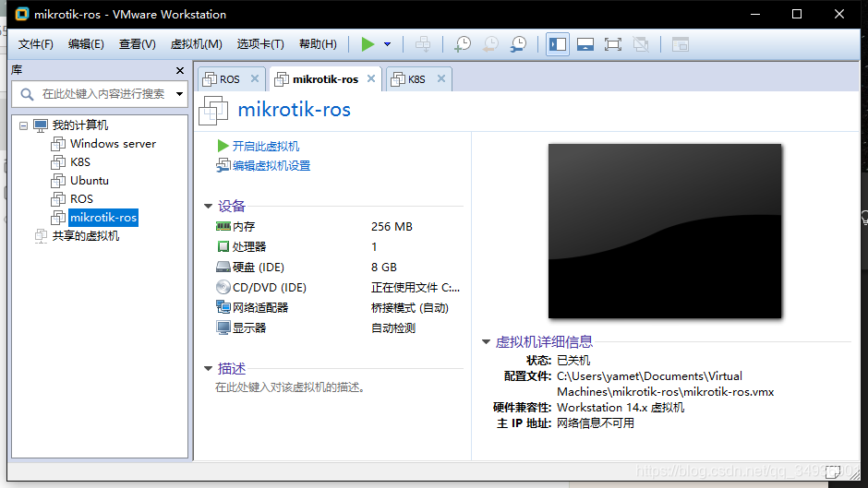Select mikrotik-ros in the library tree

click(103, 218)
